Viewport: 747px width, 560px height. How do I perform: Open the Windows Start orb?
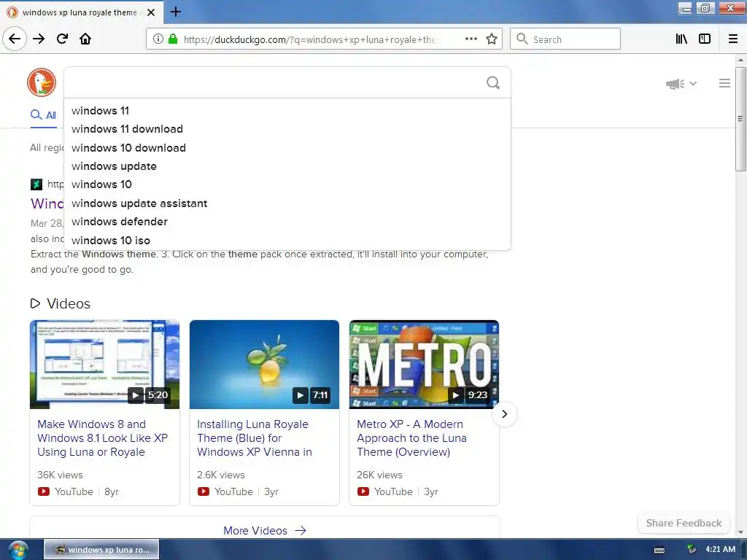[18, 550]
